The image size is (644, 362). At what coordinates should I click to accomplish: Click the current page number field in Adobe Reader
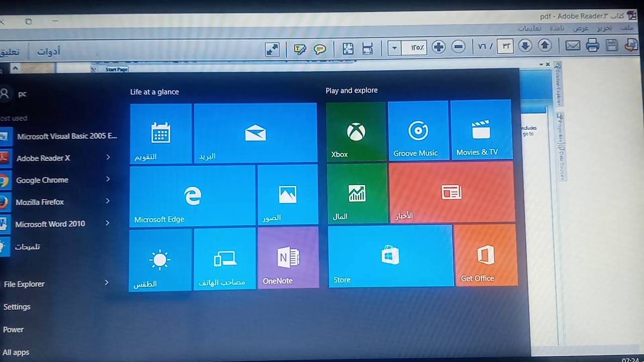pyautogui.click(x=505, y=47)
